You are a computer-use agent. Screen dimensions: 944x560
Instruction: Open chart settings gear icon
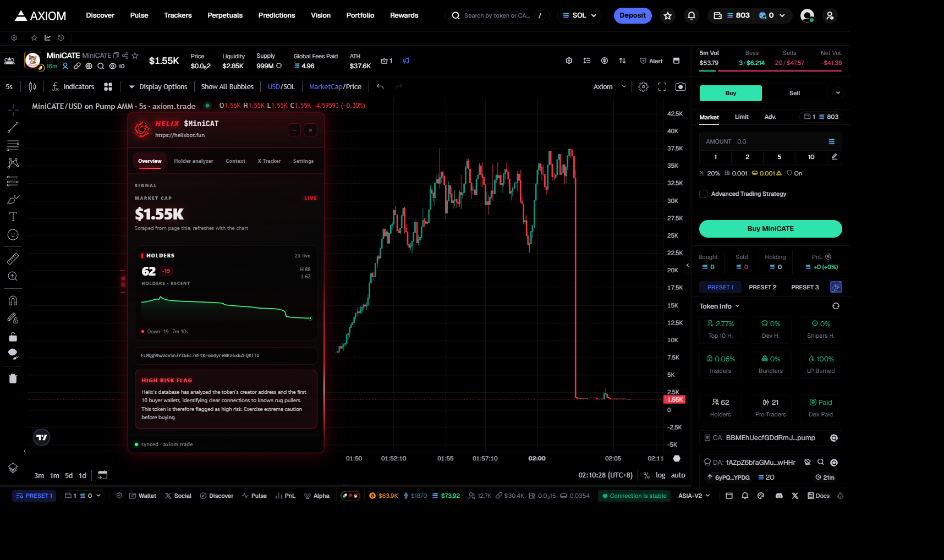(x=644, y=87)
